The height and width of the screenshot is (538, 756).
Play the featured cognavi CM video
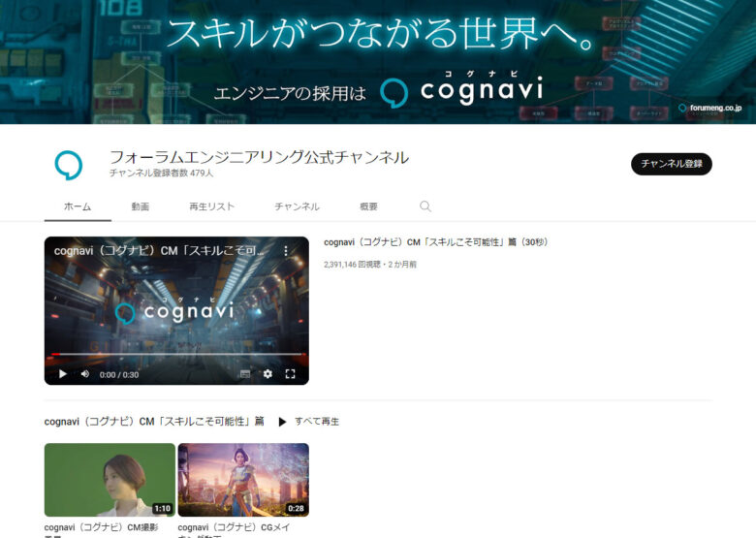click(63, 374)
